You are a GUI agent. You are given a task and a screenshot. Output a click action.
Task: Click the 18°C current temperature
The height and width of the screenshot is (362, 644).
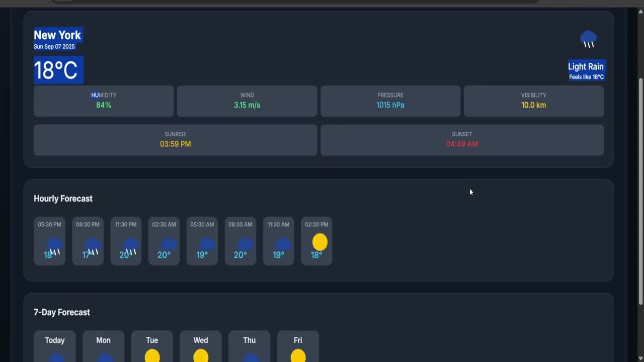pos(56,70)
